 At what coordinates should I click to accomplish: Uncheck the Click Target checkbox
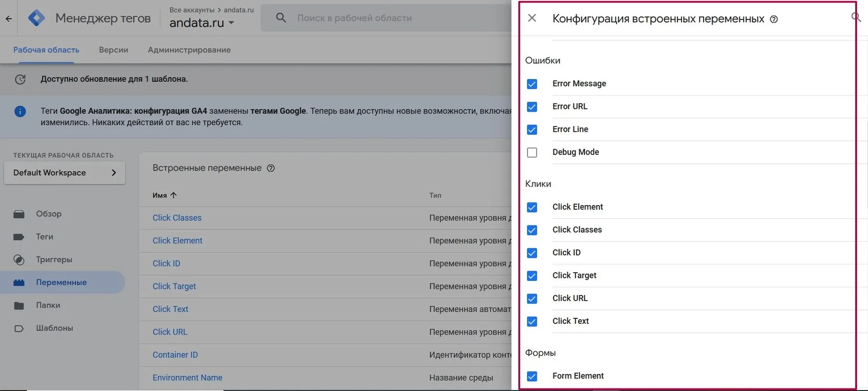pyautogui.click(x=532, y=275)
